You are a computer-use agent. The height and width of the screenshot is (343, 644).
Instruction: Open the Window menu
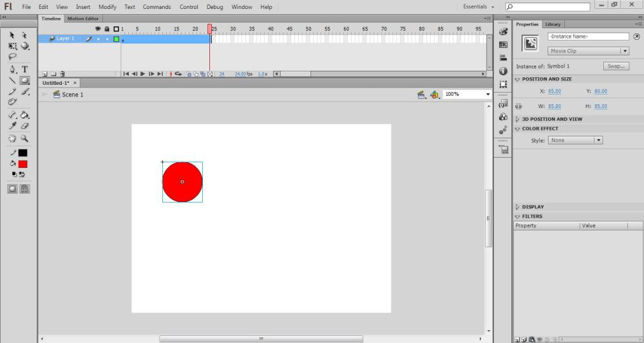[242, 7]
